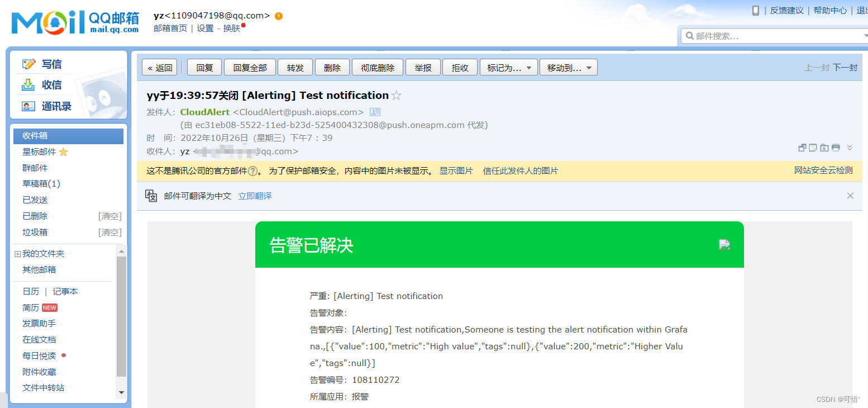Click the translate icon in translation bar
Image resolution: width=868 pixels, height=408 pixels.
coord(151,196)
